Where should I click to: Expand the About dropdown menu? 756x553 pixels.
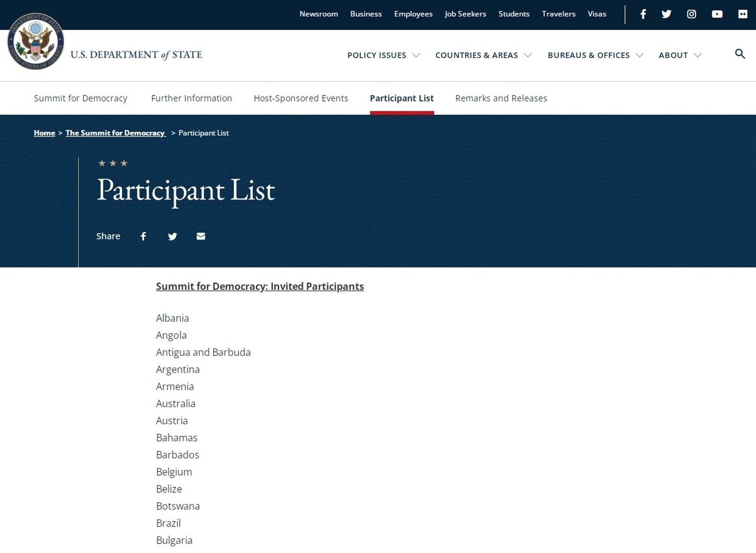tap(679, 55)
